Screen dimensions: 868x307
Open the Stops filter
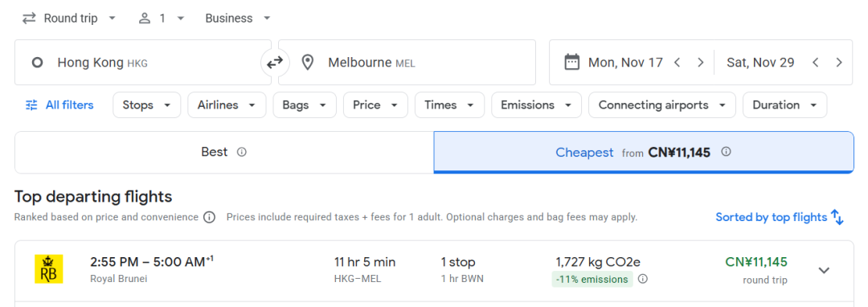click(x=147, y=105)
